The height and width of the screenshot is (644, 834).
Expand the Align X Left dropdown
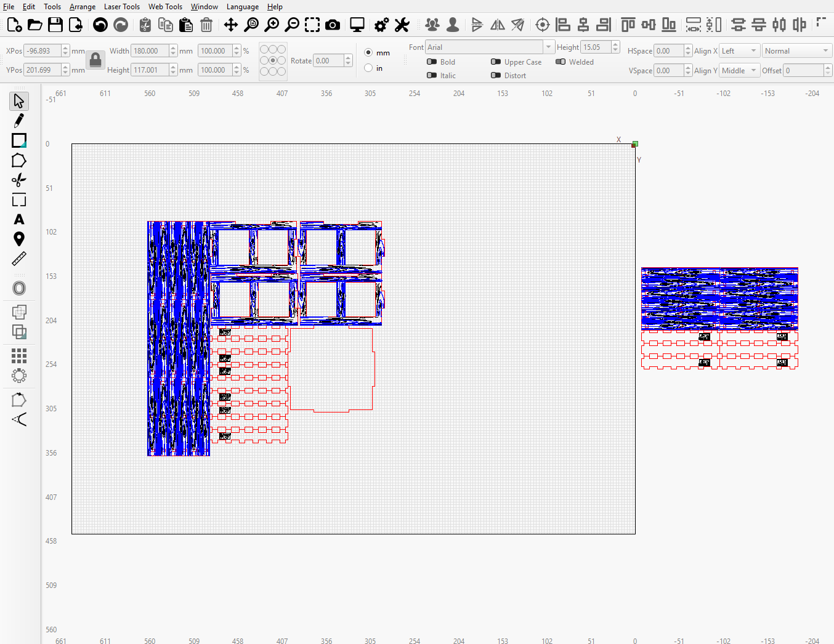pyautogui.click(x=739, y=51)
